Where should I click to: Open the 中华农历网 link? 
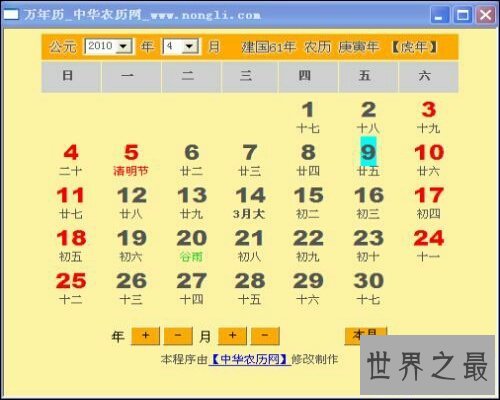point(250,359)
